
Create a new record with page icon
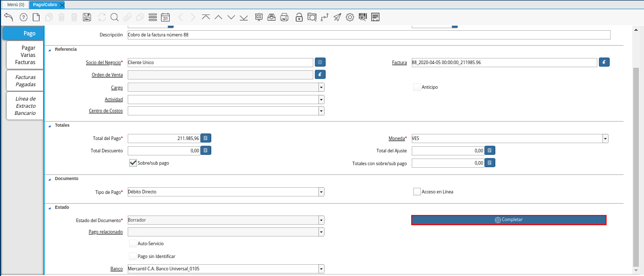coord(36,17)
